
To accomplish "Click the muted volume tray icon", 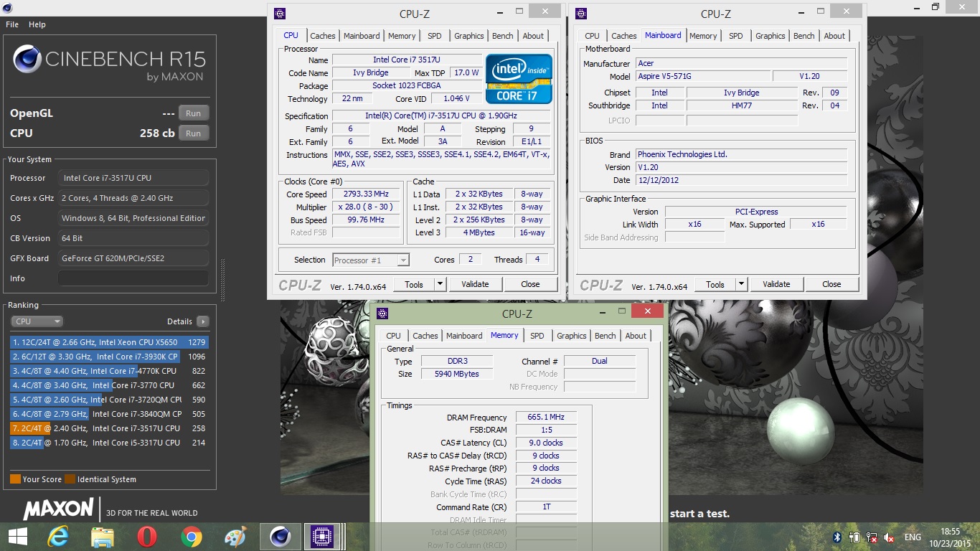I will tap(890, 537).
